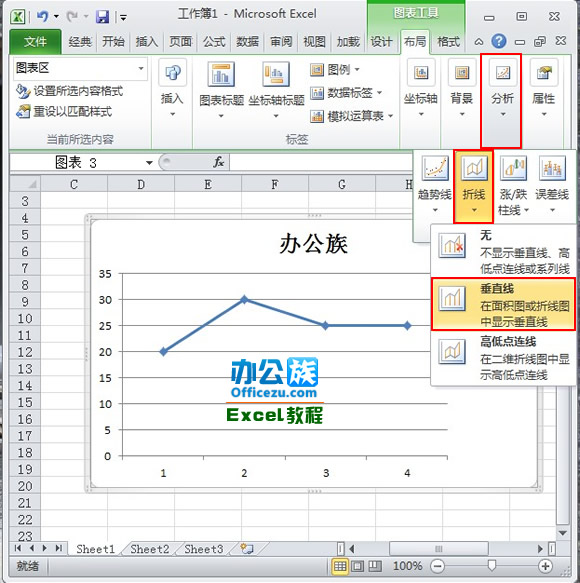Minimize the ribbon with caret icon

point(478,42)
